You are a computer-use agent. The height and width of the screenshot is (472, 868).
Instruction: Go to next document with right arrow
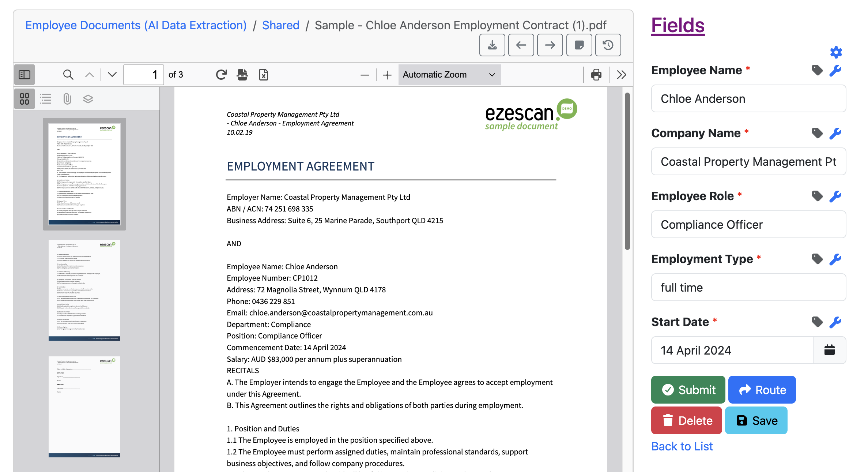click(550, 45)
